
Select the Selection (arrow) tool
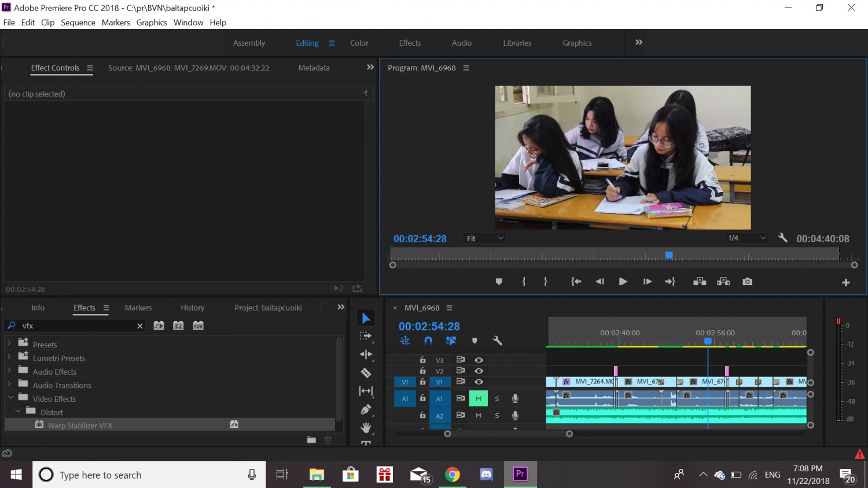click(366, 318)
